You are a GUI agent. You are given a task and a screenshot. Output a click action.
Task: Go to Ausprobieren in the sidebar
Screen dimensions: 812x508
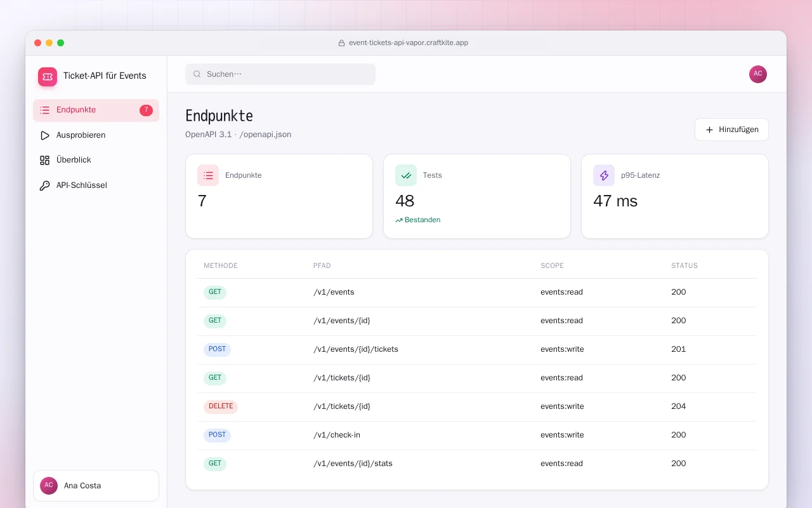click(x=96, y=135)
